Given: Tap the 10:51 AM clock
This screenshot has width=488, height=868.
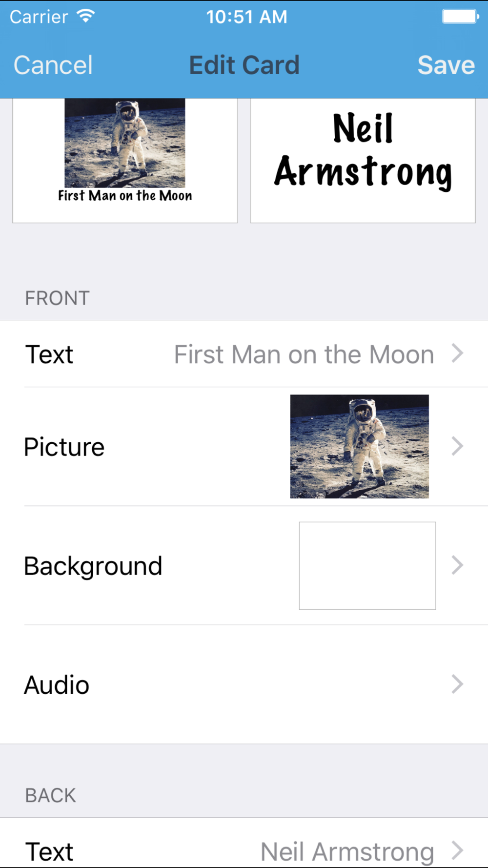Looking at the screenshot, I should [x=246, y=17].
